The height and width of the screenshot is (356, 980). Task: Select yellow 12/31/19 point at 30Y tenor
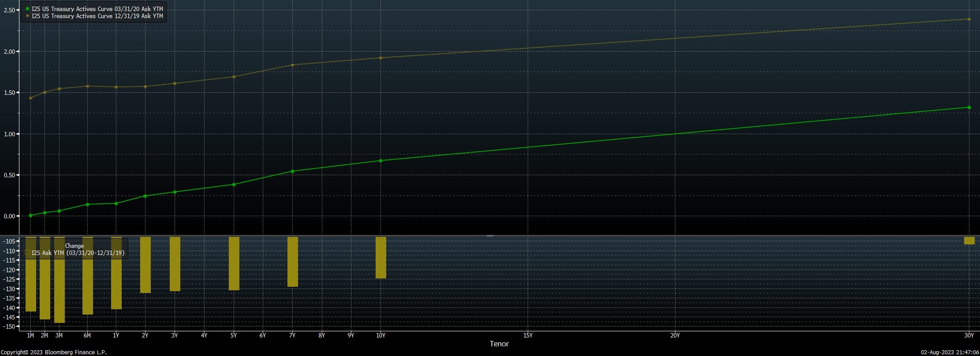coord(969,19)
